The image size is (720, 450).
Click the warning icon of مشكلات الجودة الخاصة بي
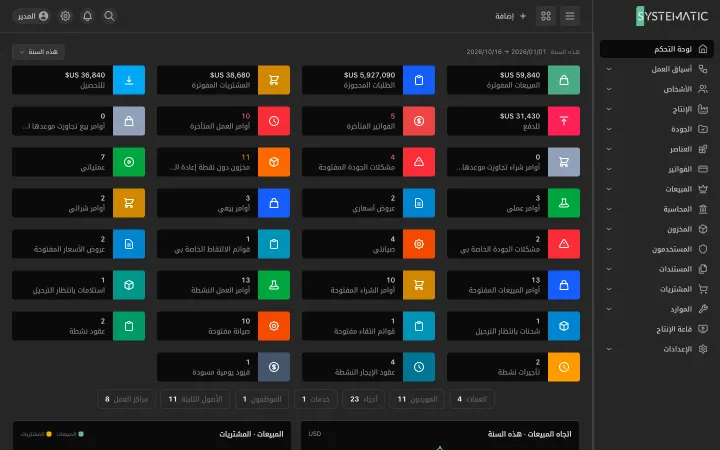[564, 244]
